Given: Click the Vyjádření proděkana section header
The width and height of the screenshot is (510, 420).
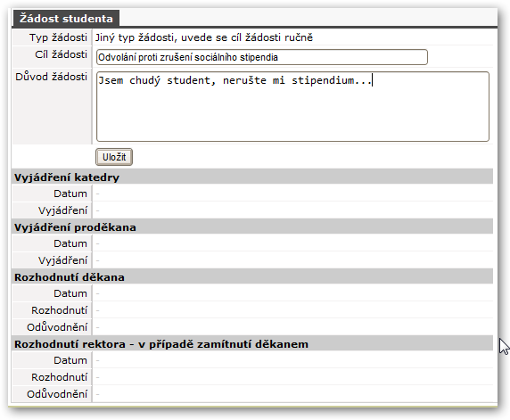Looking at the screenshot, I should pos(252,227).
